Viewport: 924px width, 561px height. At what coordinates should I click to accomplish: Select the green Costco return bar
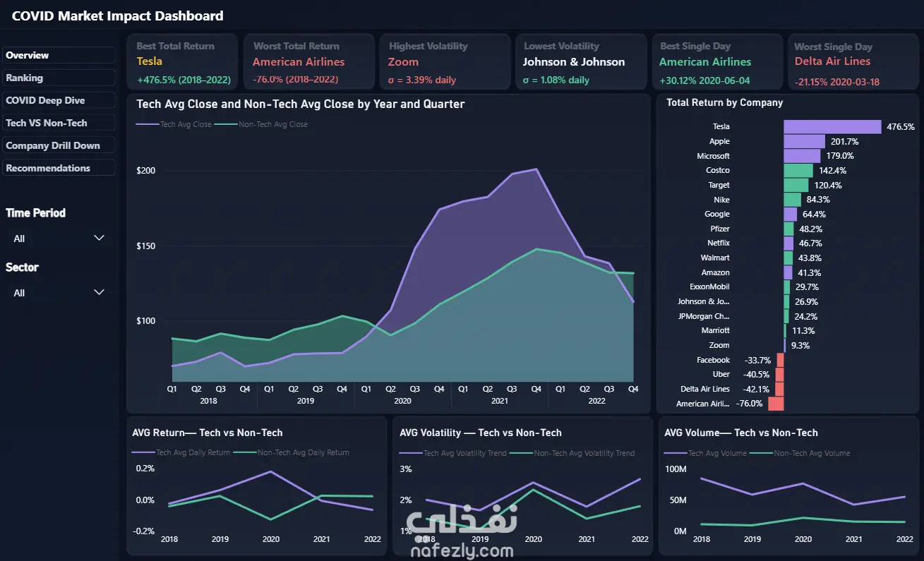[x=798, y=171]
